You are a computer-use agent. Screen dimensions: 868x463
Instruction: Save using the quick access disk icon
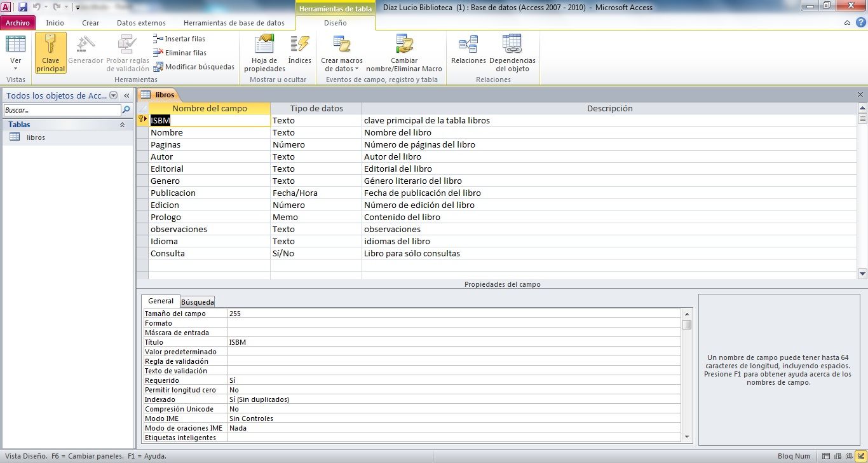(x=23, y=8)
